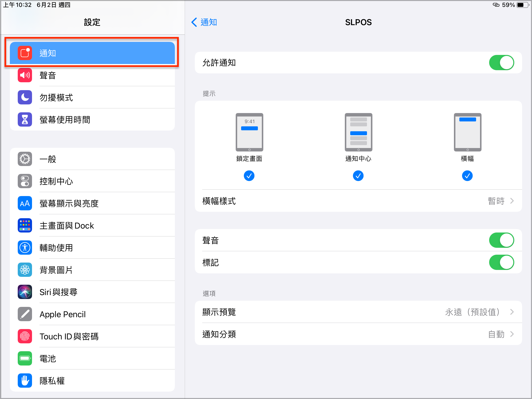Uncheck the 通知中心 checkmark
The image size is (532, 399).
point(358,176)
